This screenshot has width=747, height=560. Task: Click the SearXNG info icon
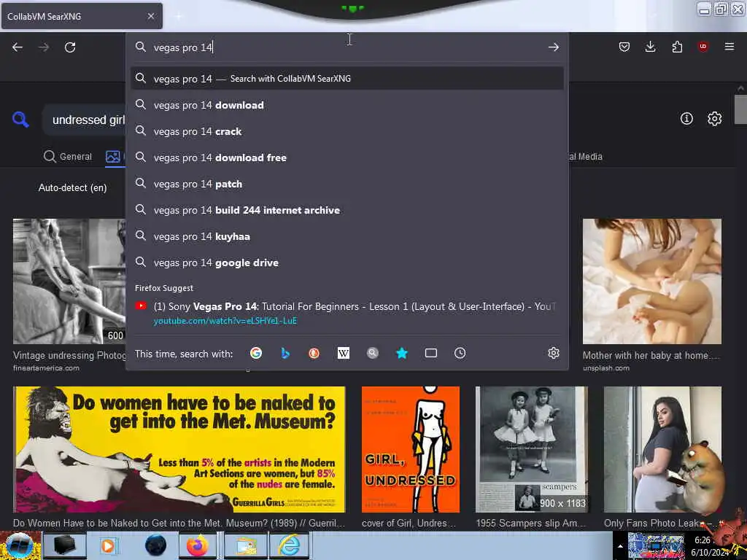(686, 119)
